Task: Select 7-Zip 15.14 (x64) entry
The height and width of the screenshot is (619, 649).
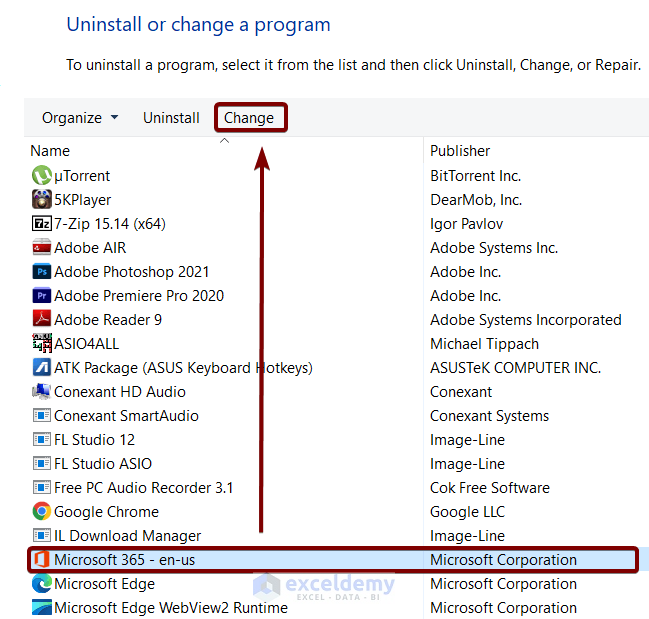Action: pos(110,224)
